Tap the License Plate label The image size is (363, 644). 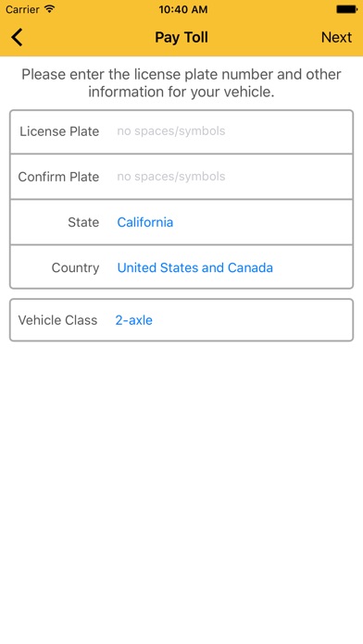pyautogui.click(x=59, y=131)
